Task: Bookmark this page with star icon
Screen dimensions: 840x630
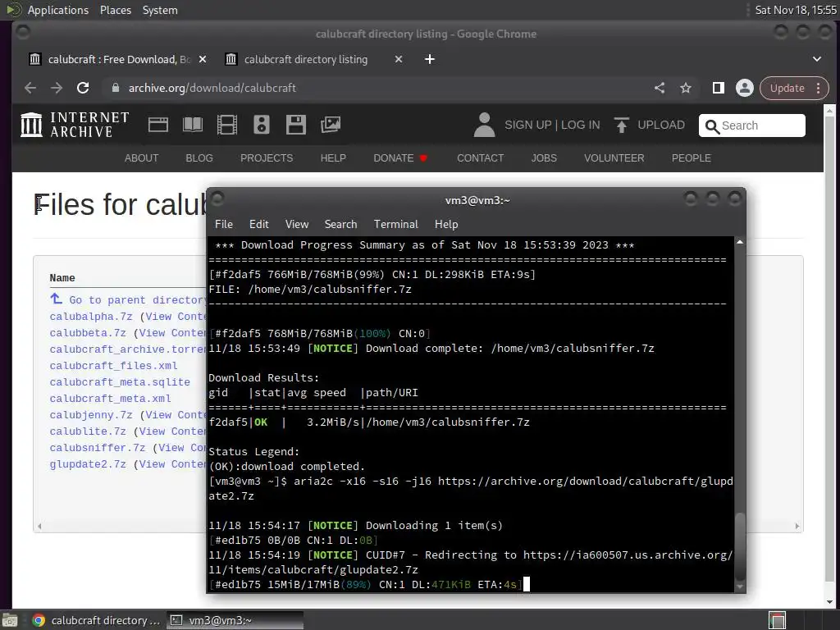Action: tap(686, 88)
